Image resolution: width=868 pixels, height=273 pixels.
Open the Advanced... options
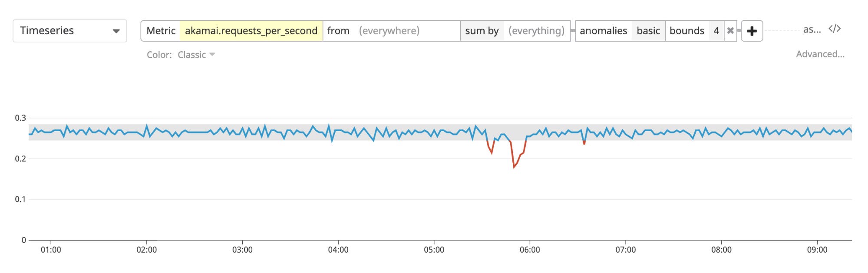[821, 55]
